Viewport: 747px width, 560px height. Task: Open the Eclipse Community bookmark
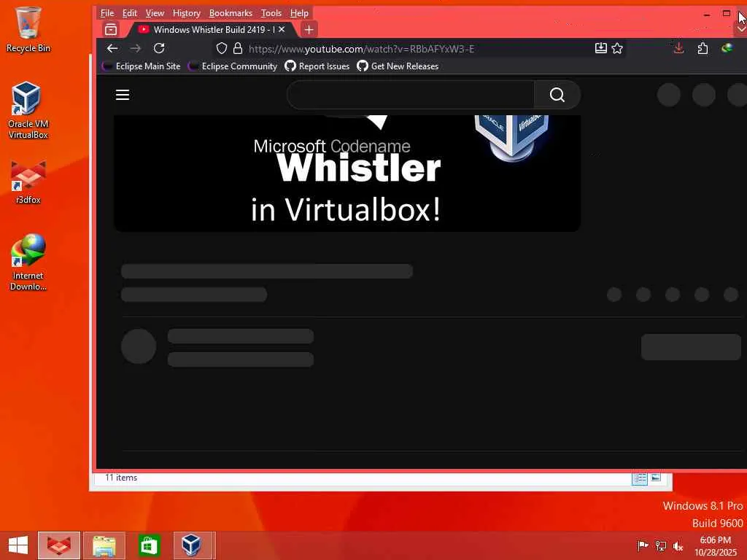233,66
